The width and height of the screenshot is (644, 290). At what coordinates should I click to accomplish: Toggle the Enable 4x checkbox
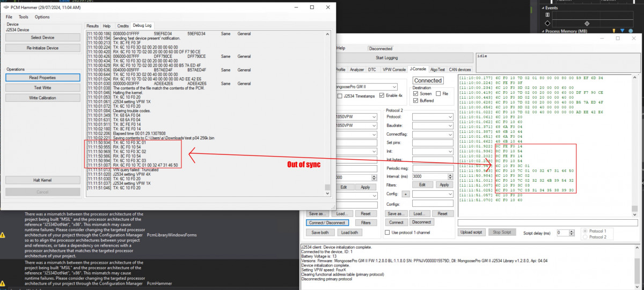coord(382,96)
